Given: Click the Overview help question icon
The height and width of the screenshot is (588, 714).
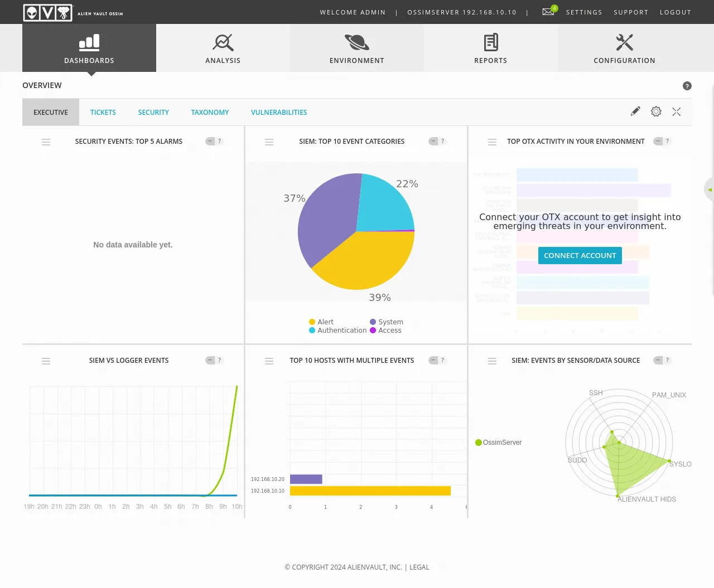Looking at the screenshot, I should (x=687, y=86).
